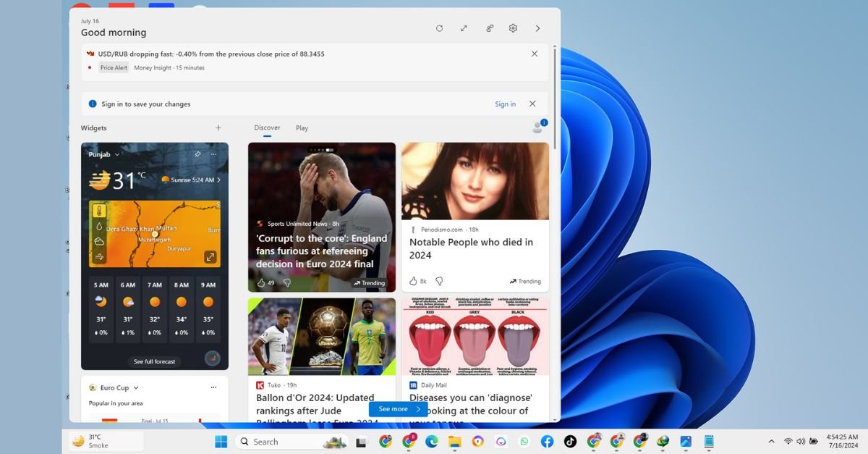Open weather widget more options menu
868x454 pixels.
click(213, 154)
